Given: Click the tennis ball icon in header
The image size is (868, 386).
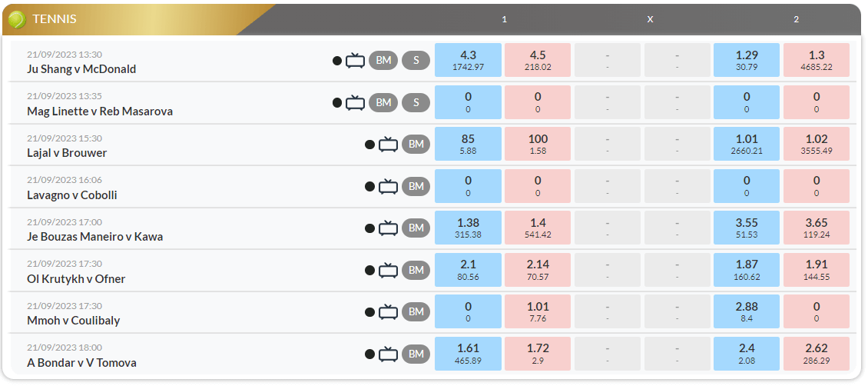Looking at the screenshot, I should coord(17,19).
